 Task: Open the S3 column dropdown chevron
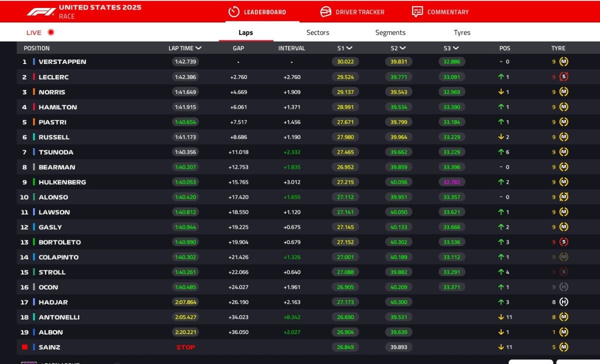(x=455, y=48)
